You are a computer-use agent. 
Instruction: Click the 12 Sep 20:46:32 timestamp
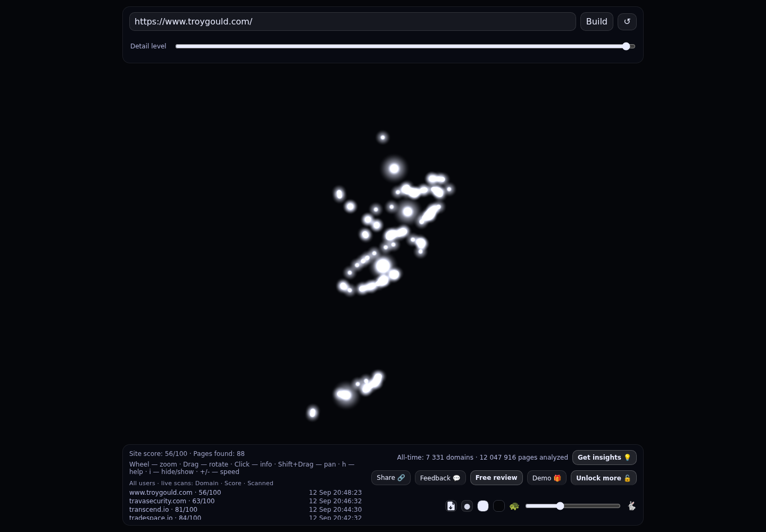[335, 501]
